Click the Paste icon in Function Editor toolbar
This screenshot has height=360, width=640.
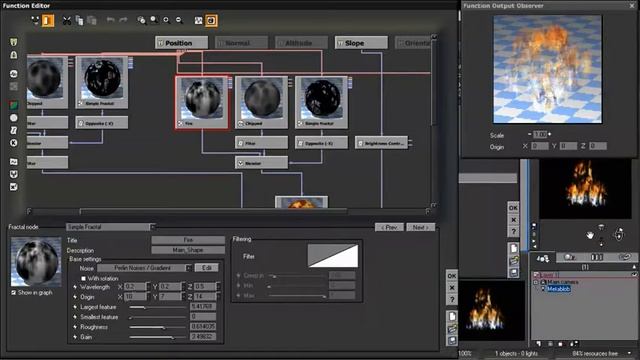(x=92, y=20)
